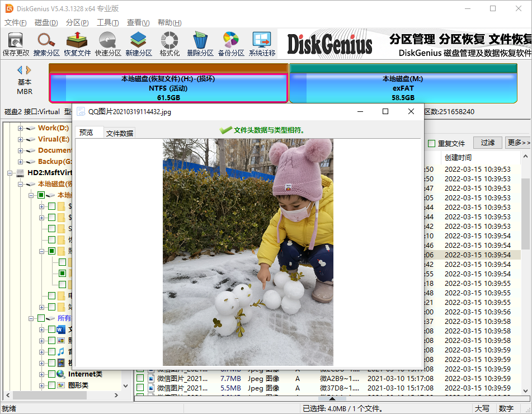Toggle checkbox next to the music category
Screen dimensions: 532x414
pos(51,351)
